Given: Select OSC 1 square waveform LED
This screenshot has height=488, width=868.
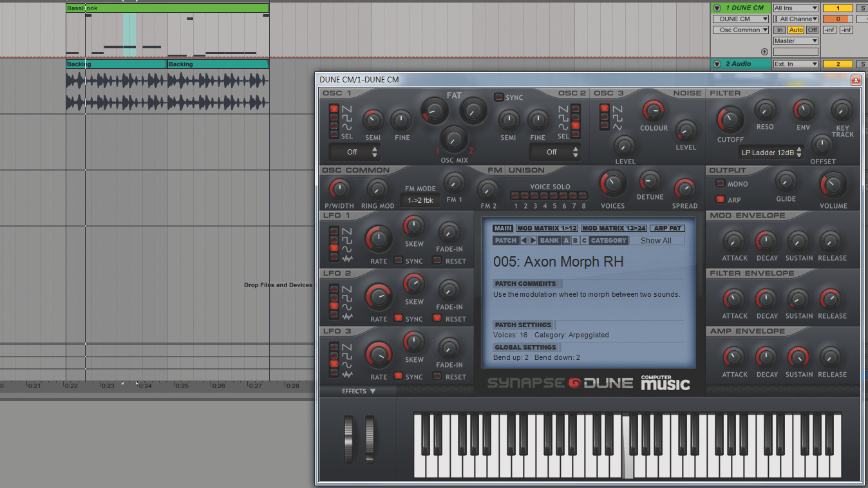Looking at the screenshot, I should pyautogui.click(x=334, y=118).
